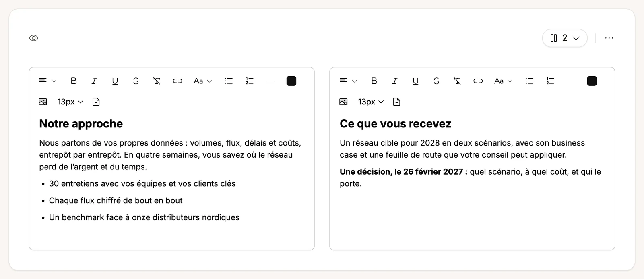
Task: Toggle italic in Notre approche editor
Action: point(94,81)
